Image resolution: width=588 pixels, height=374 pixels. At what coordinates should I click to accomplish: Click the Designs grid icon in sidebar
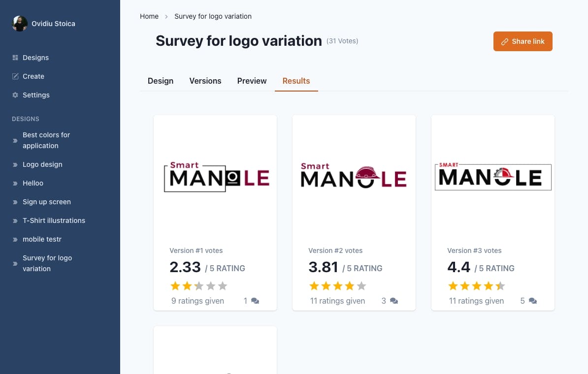tap(15, 58)
